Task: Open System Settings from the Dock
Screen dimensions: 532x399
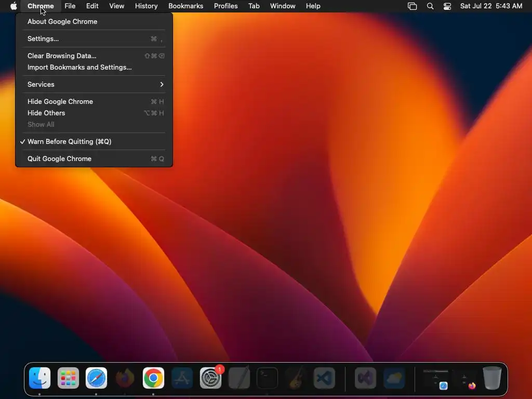Action: coord(211,378)
